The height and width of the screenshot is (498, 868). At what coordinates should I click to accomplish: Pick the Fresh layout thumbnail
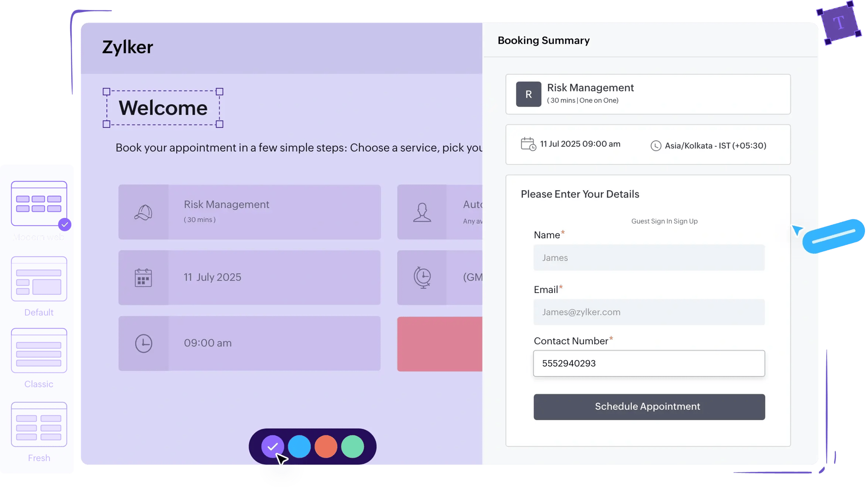[x=39, y=425]
